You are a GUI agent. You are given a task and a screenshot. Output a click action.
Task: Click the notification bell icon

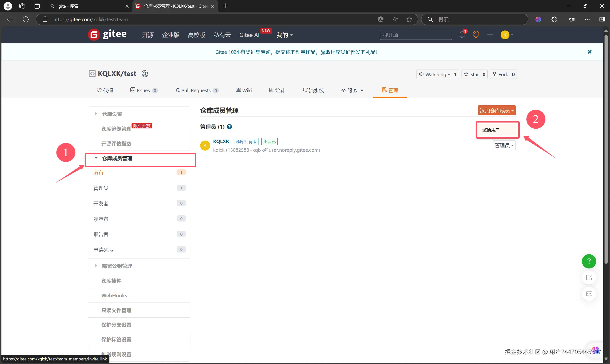pos(462,35)
